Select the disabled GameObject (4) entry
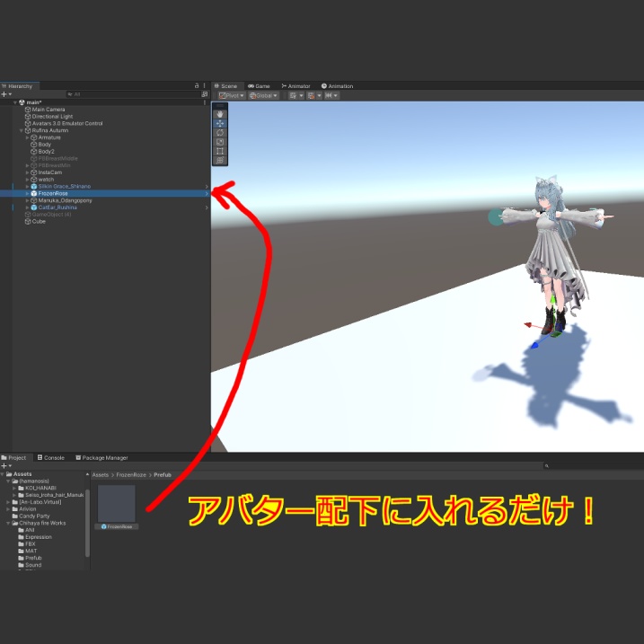 pos(51,215)
